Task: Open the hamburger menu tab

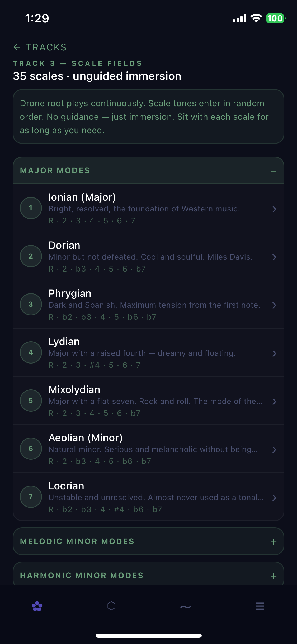Action: tap(260, 606)
